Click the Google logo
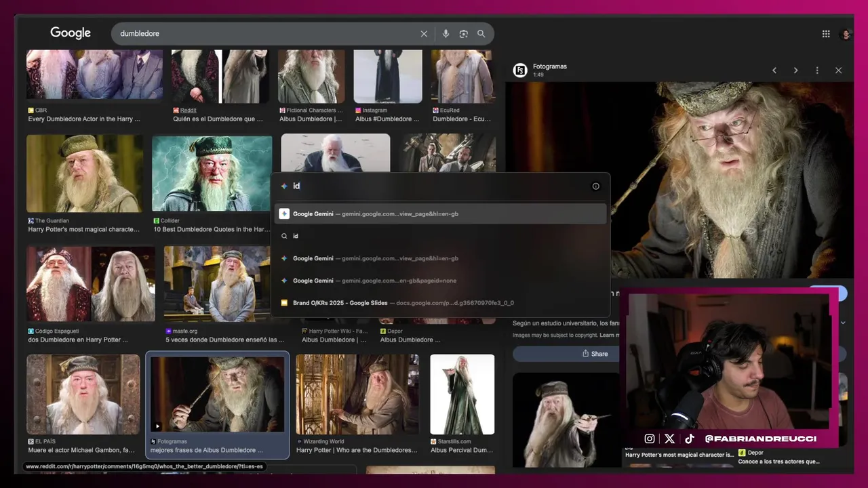This screenshot has height=488, width=868. coord(71,33)
